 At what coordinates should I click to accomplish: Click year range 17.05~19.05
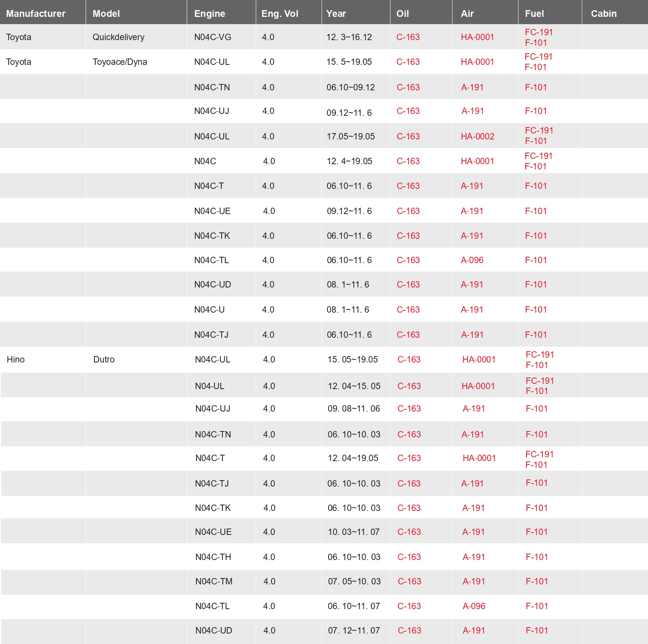click(x=351, y=136)
